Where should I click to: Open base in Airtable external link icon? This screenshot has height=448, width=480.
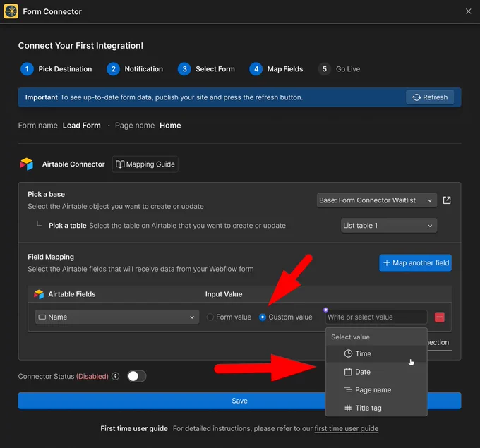click(447, 200)
